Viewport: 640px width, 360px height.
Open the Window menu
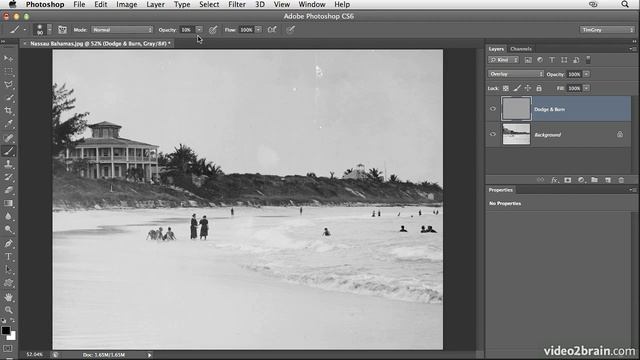pyautogui.click(x=312, y=4)
